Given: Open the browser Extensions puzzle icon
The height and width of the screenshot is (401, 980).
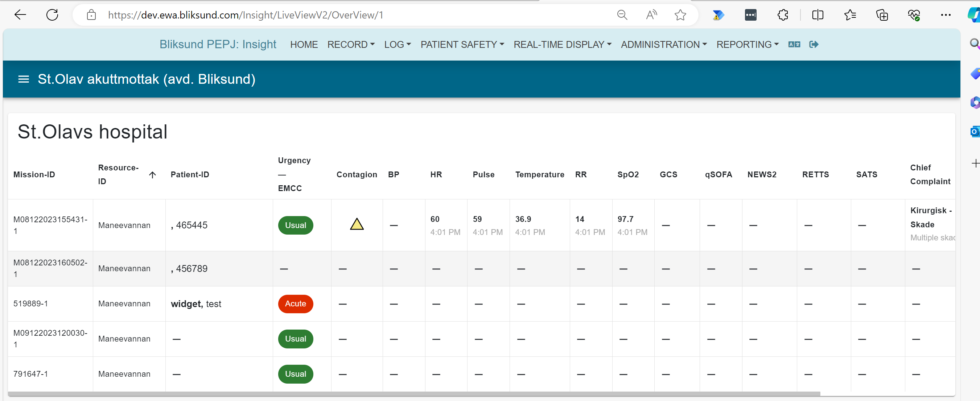Looking at the screenshot, I should point(783,15).
